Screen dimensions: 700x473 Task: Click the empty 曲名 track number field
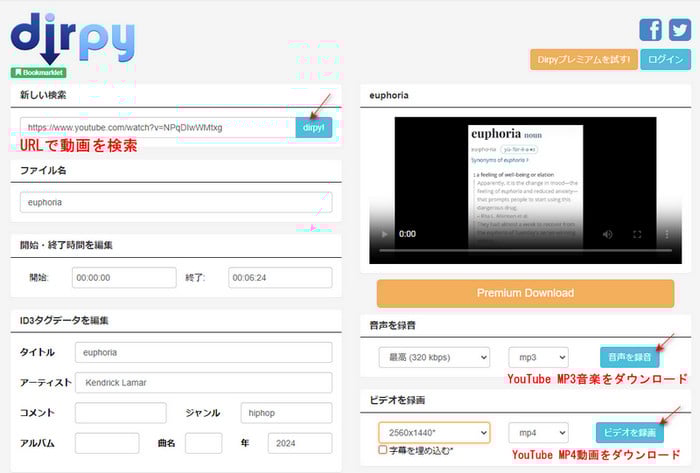pyautogui.click(x=204, y=443)
